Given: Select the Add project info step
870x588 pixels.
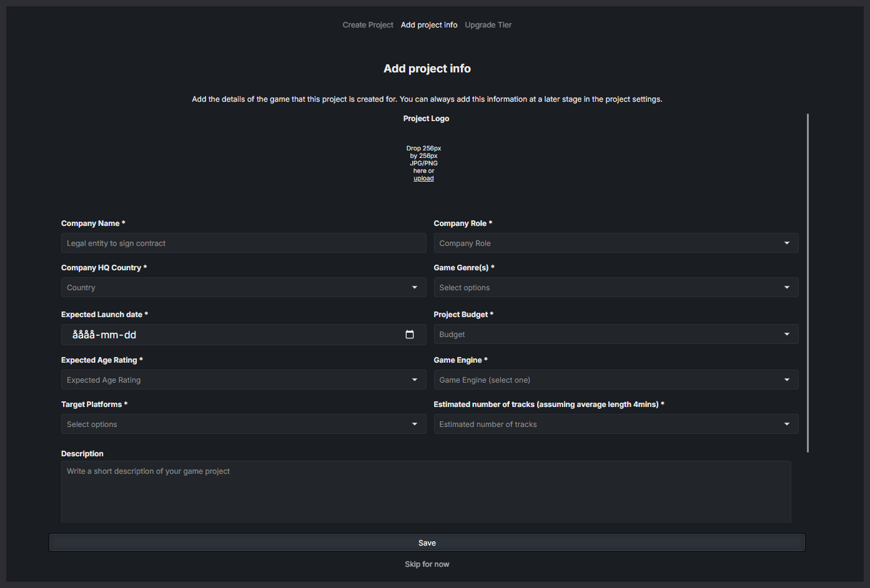Looking at the screenshot, I should pos(429,25).
